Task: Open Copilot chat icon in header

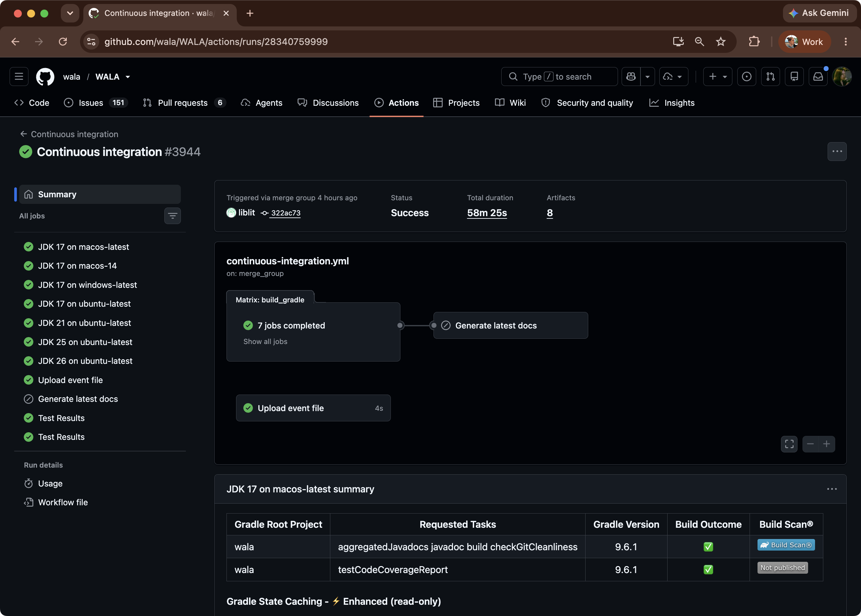Action: (631, 77)
